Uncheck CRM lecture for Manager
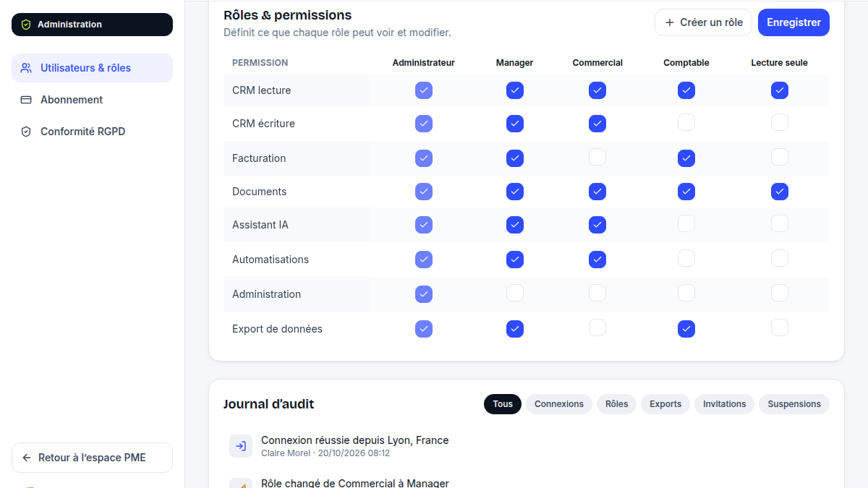Viewport: 868px width, 488px height. (x=515, y=90)
